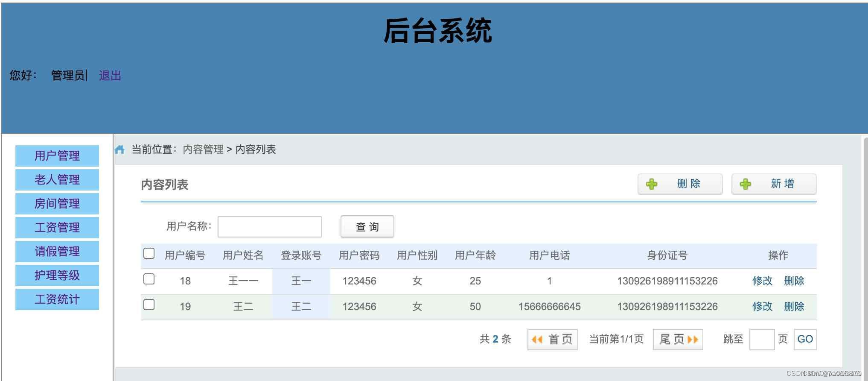Click user number cell 18
This screenshot has height=381, width=868.
(185, 281)
